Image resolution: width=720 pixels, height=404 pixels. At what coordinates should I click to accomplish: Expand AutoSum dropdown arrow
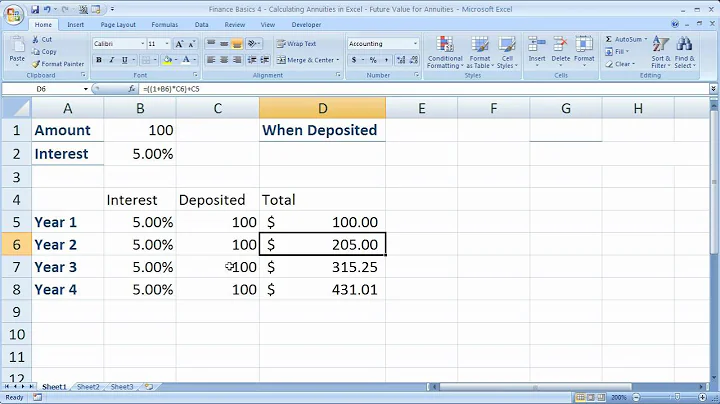pos(645,39)
